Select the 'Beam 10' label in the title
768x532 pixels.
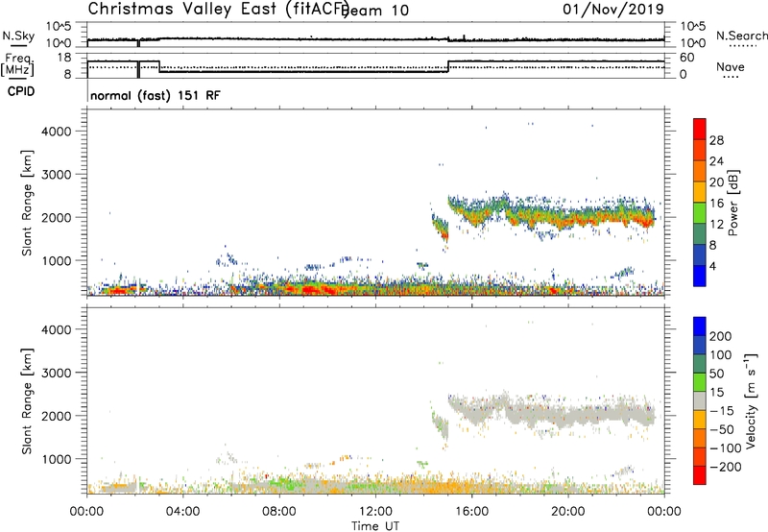tap(375, 11)
